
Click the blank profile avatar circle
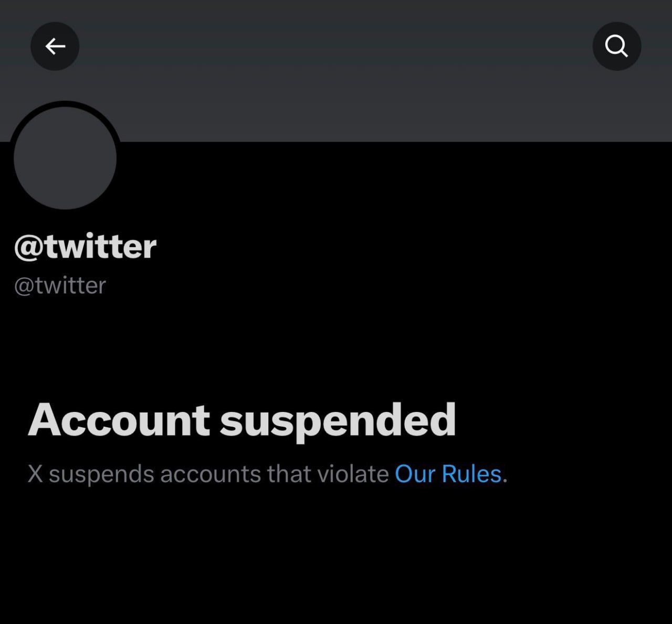tap(65, 157)
